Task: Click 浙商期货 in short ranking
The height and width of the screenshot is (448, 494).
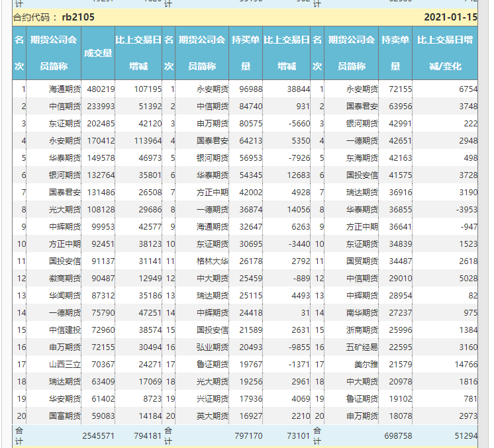Action: [x=362, y=330]
